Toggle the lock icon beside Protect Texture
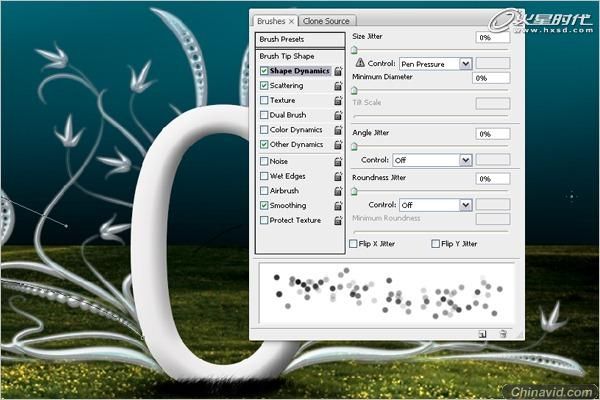The width and height of the screenshot is (600, 400). click(338, 220)
